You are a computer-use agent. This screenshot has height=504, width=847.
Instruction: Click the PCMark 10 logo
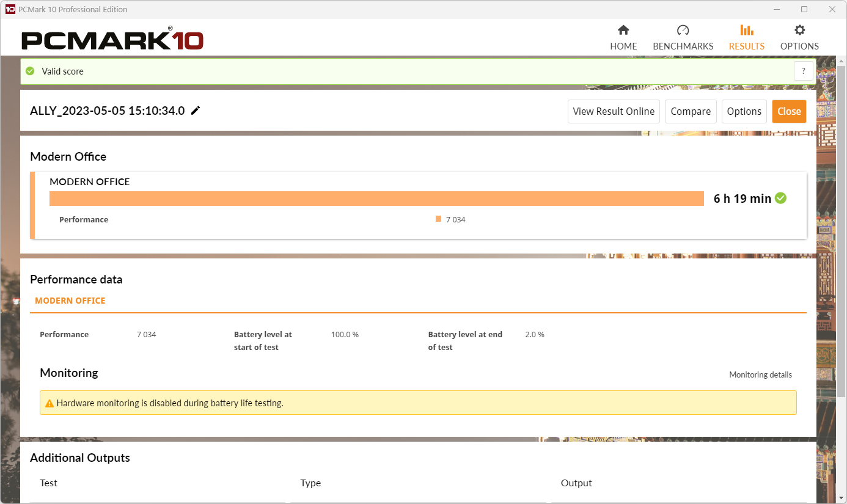(112, 40)
